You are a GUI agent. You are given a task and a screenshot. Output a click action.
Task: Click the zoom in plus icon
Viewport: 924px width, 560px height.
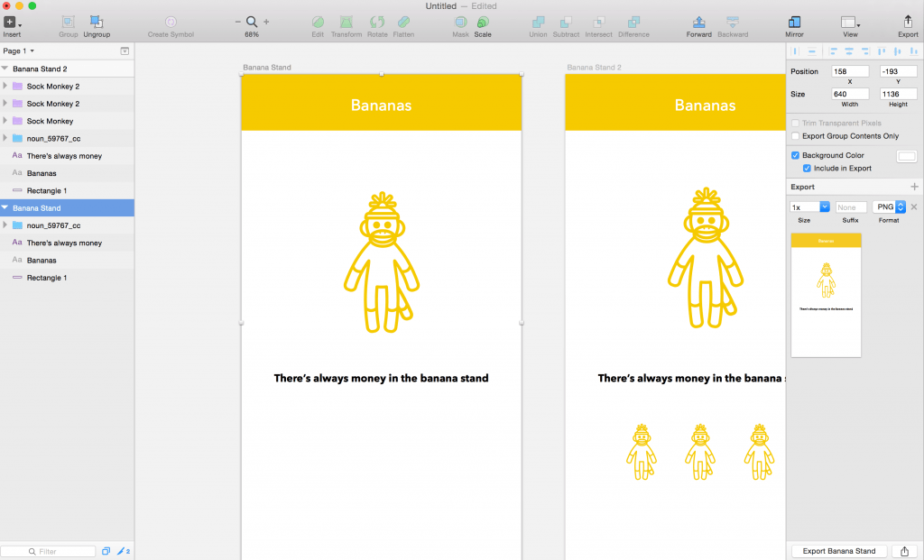pyautogui.click(x=266, y=22)
